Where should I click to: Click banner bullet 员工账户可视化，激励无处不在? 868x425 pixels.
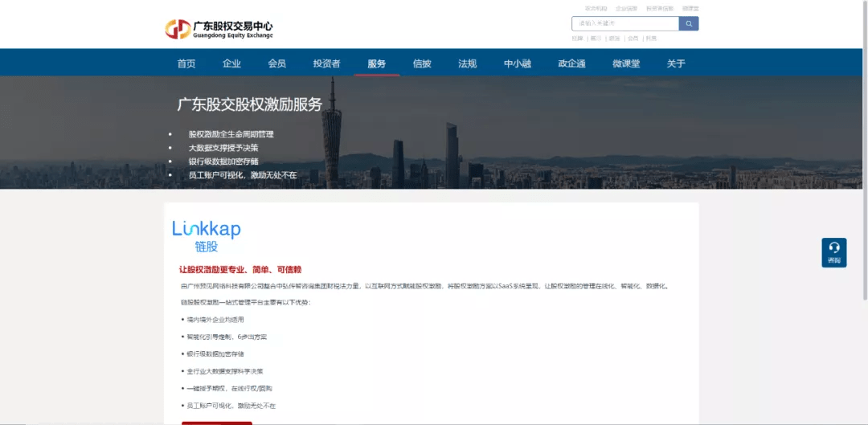243,175
